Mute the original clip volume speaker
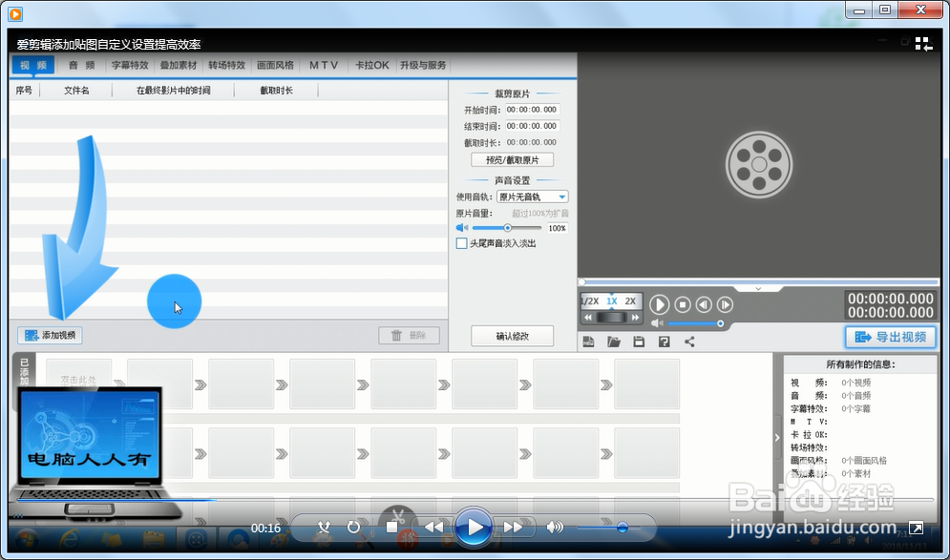Viewport: 950px width, 560px height. (x=462, y=228)
